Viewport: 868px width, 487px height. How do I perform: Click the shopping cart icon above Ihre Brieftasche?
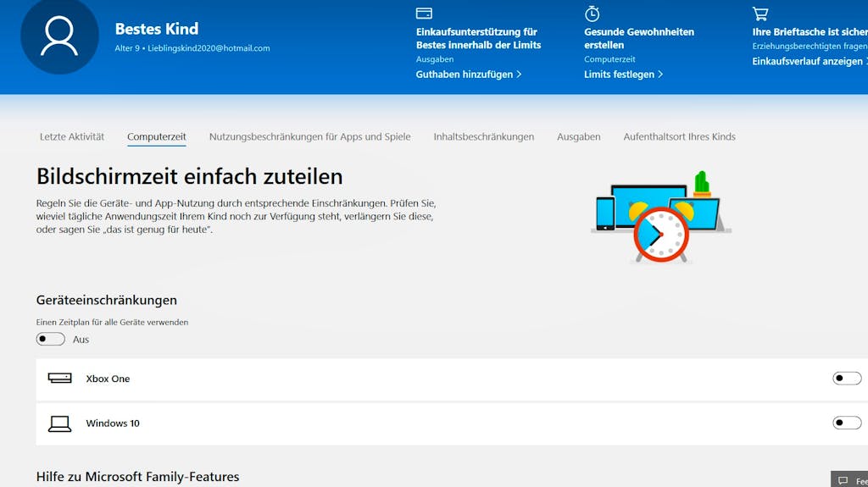click(760, 14)
